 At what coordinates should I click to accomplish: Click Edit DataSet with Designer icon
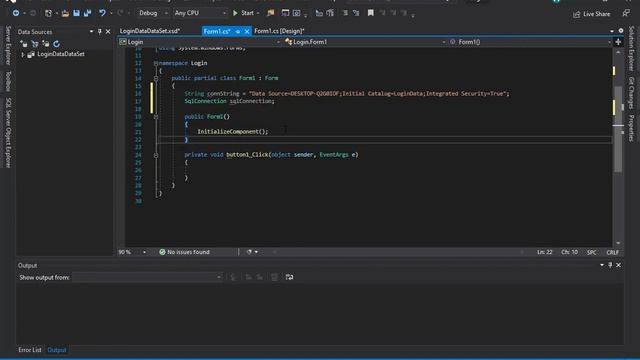pyautogui.click(x=35, y=44)
